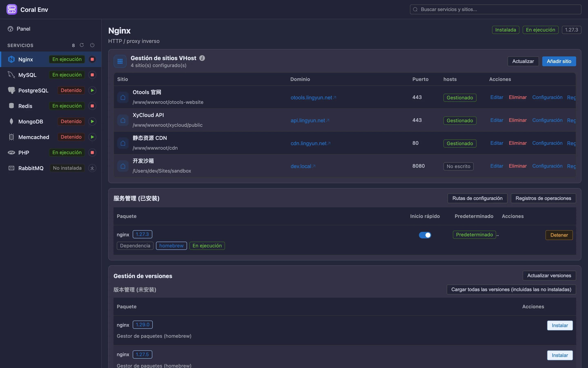Open the Panel dashboard
The width and height of the screenshot is (588, 368).
click(x=51, y=29)
